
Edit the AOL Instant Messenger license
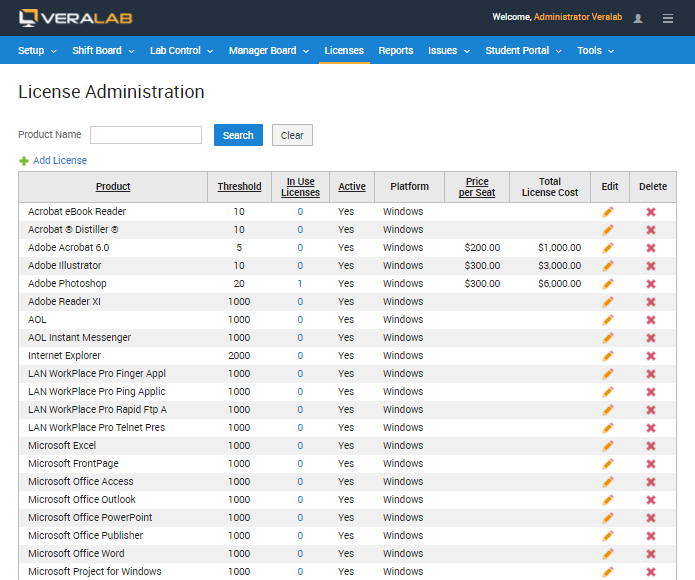pos(608,338)
